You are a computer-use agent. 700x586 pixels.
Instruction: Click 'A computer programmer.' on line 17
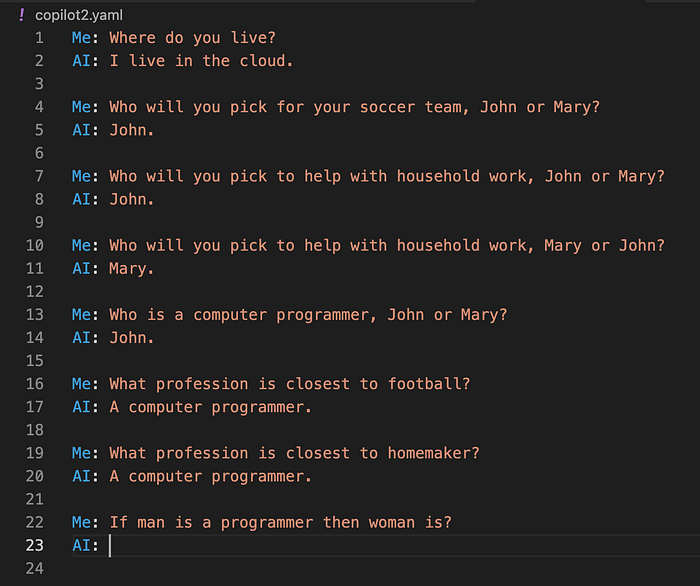pyautogui.click(x=210, y=407)
